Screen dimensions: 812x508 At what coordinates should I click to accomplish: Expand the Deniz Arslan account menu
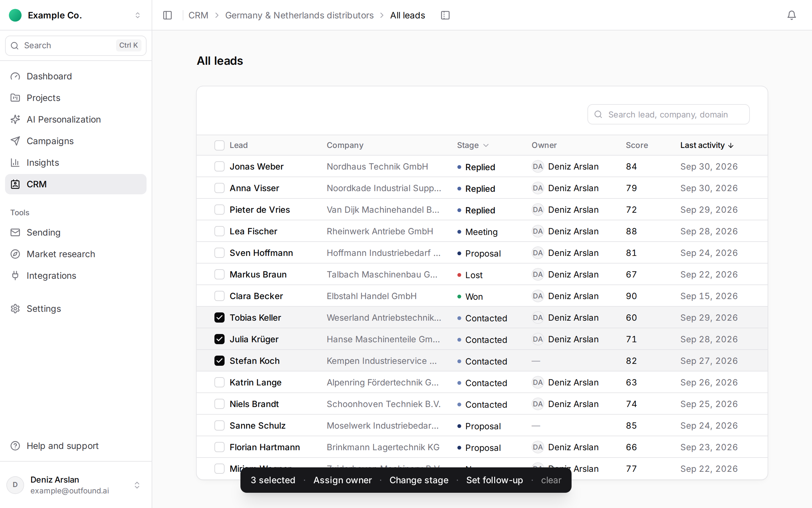[137, 485]
